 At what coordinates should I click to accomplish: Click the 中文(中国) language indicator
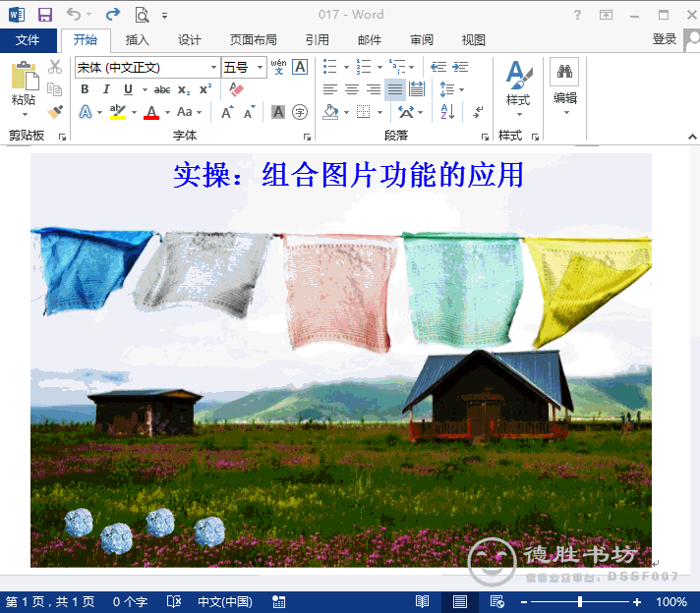point(225,602)
